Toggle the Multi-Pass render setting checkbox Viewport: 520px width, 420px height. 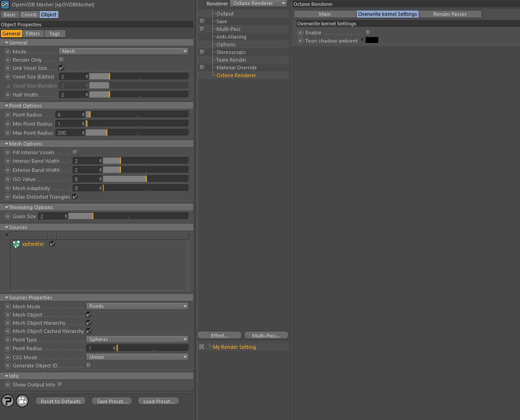coord(202,29)
